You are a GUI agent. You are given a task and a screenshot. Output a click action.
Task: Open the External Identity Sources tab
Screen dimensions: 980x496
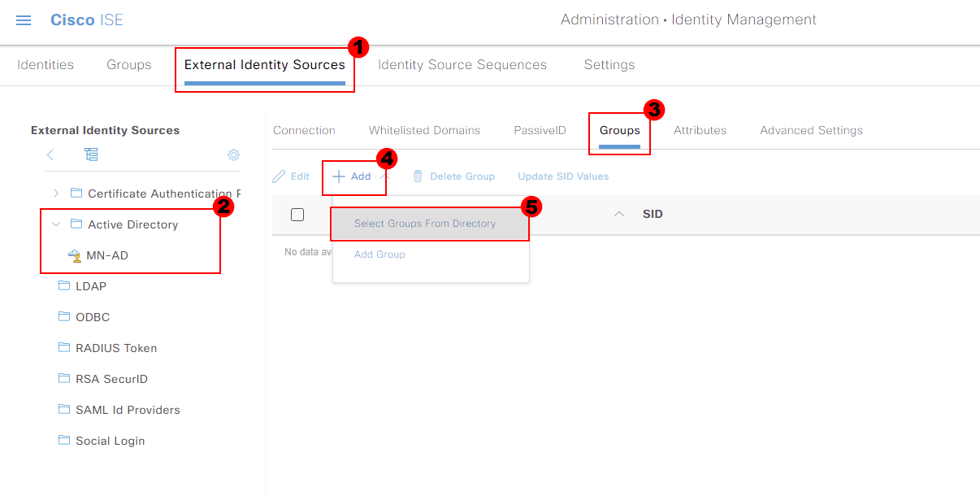point(265,65)
